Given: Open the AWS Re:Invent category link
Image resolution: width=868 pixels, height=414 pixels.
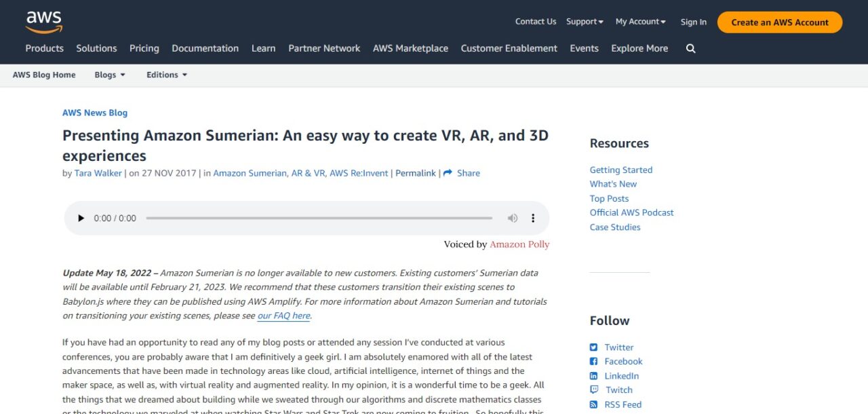Looking at the screenshot, I should (x=359, y=173).
